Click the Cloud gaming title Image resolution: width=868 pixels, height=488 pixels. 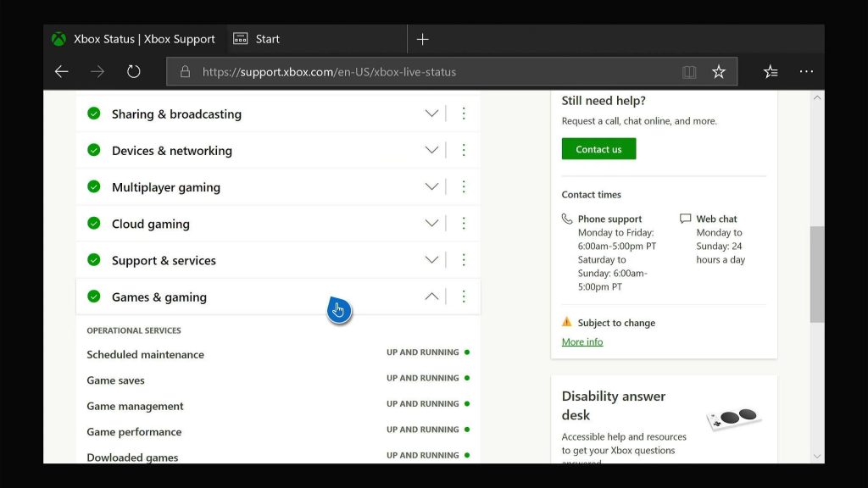pyautogui.click(x=151, y=224)
